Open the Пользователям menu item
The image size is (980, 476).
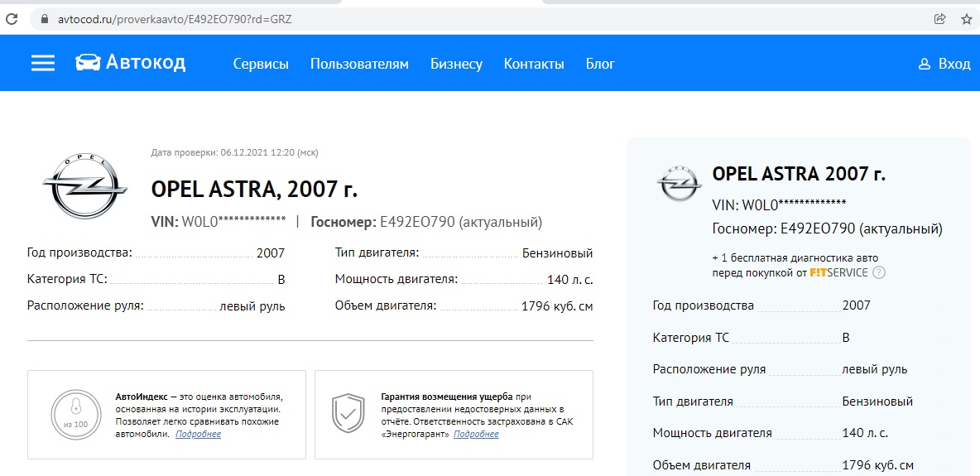(359, 65)
